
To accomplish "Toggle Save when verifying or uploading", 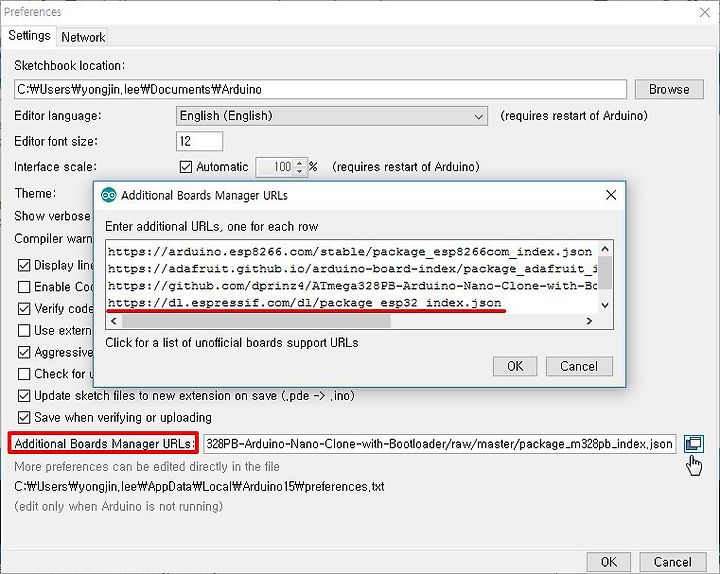I will point(24,417).
